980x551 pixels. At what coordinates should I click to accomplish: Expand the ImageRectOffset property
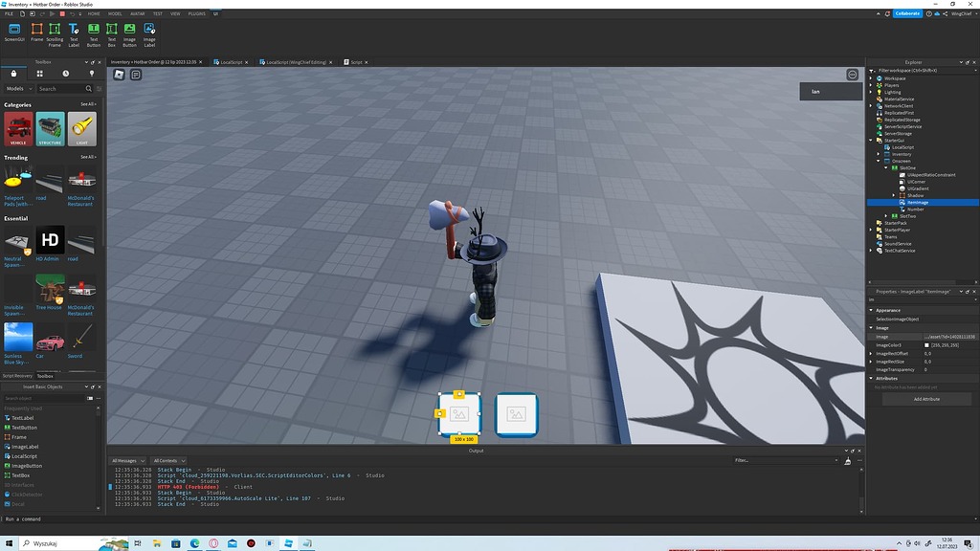871,354
